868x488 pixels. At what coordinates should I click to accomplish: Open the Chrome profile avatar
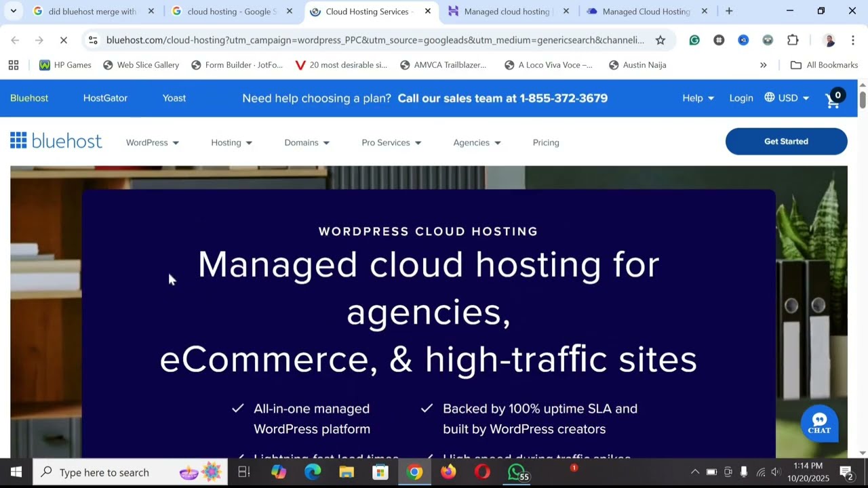(x=829, y=40)
